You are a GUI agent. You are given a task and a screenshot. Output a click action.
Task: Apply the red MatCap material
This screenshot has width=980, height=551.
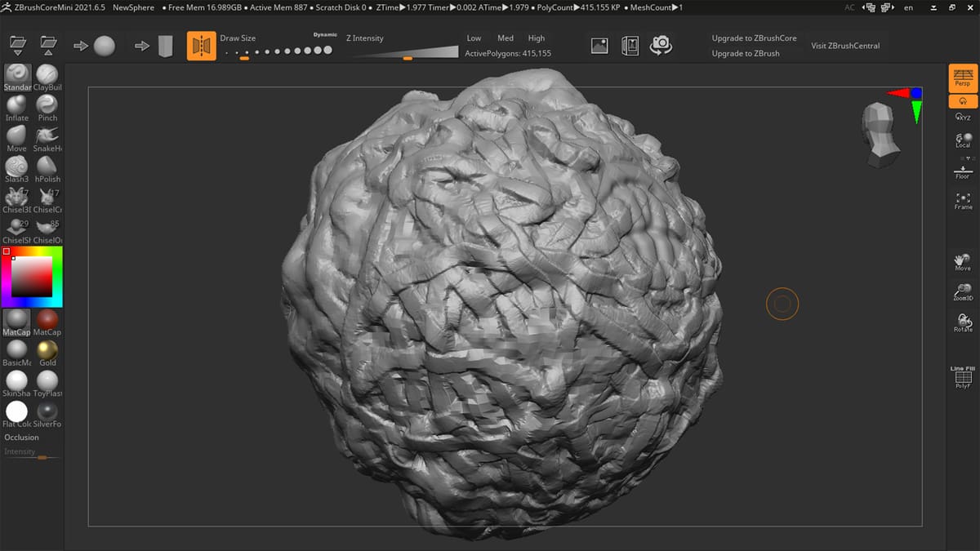click(47, 322)
